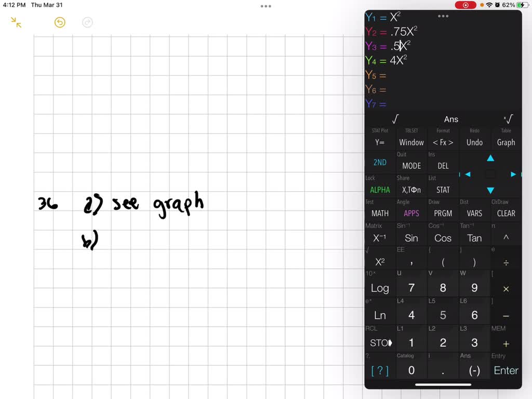Tap the Undo arrow on the whiteboard toolbar
The image size is (532, 399).
59,22
